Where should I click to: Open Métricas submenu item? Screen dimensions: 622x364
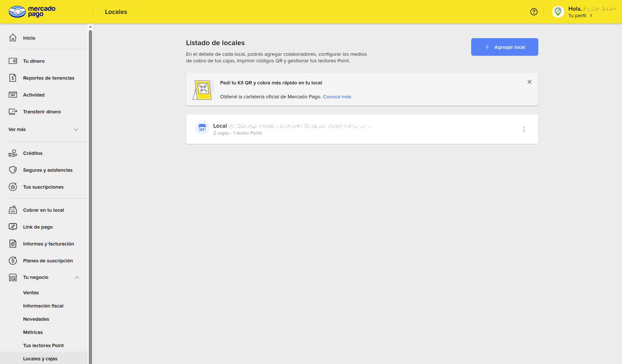tap(33, 332)
